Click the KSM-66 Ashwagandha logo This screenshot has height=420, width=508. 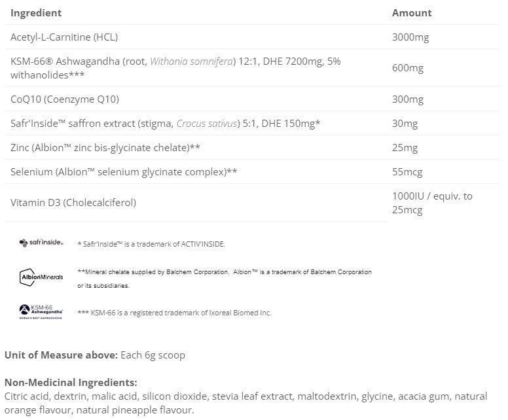42,311
